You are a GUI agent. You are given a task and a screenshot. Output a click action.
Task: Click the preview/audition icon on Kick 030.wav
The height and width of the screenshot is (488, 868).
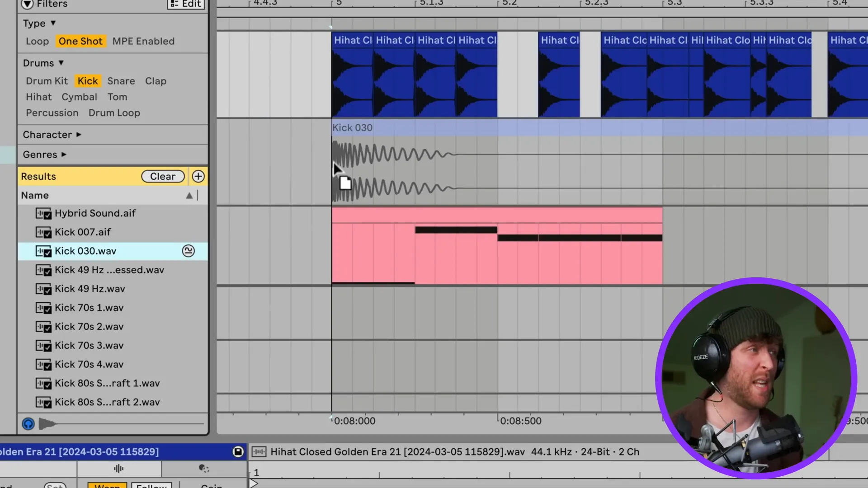[x=189, y=250]
